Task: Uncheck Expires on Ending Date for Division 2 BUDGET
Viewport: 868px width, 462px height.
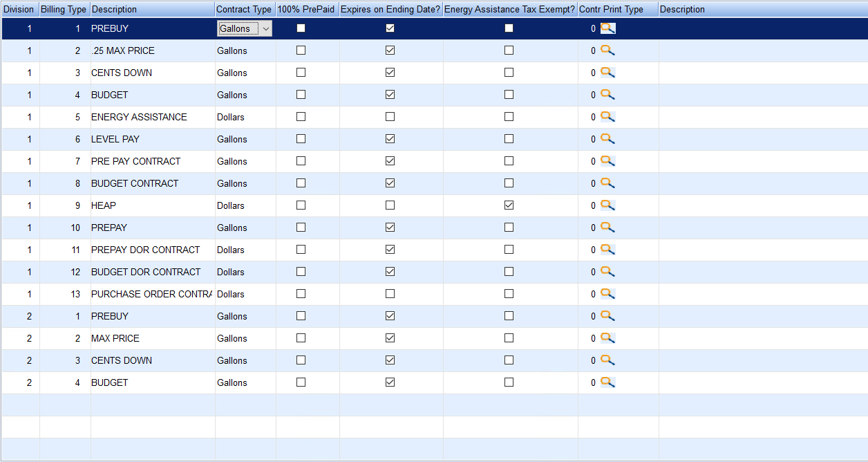Action: [x=390, y=382]
